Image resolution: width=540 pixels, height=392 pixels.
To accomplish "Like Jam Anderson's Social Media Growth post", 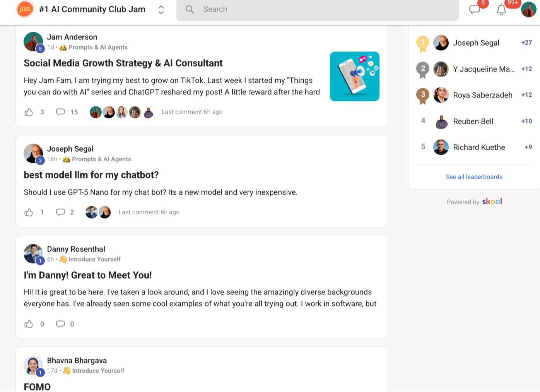I will 29,112.
